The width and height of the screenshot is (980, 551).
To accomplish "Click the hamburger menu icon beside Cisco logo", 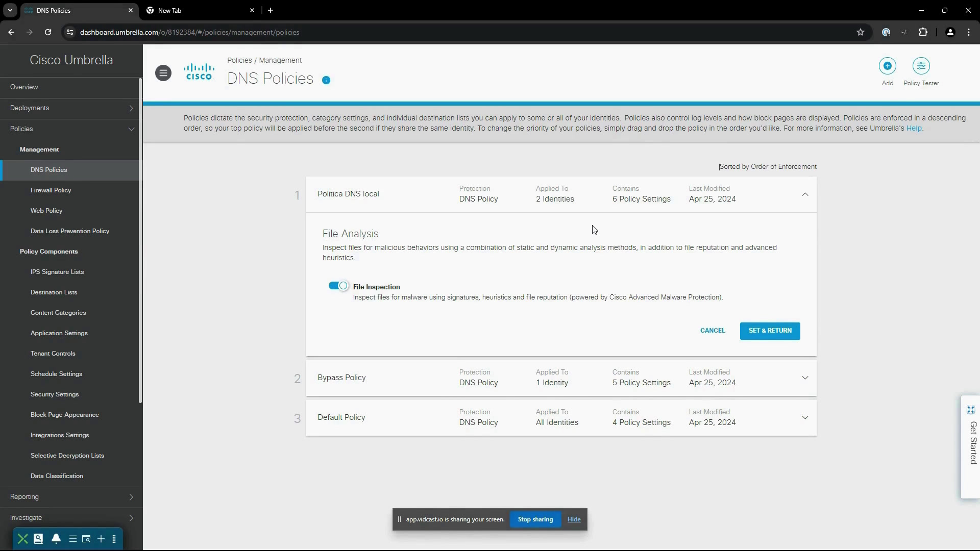I will coord(163,73).
